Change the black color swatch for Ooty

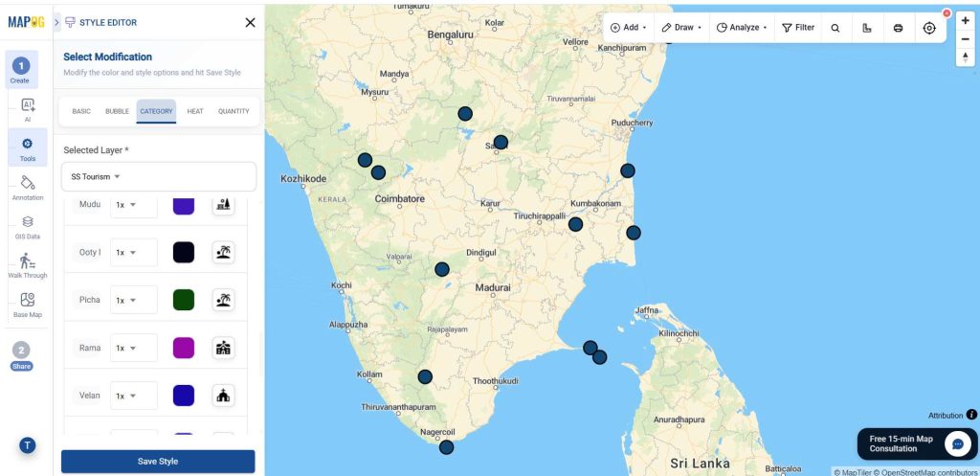[184, 252]
